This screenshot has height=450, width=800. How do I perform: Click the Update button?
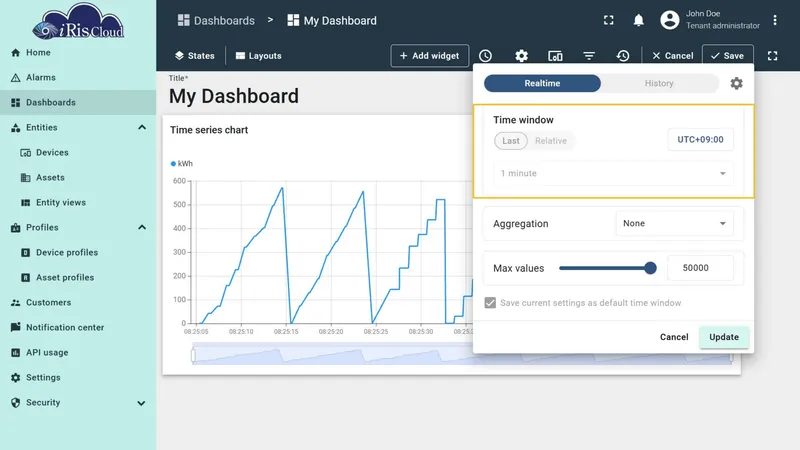(723, 337)
